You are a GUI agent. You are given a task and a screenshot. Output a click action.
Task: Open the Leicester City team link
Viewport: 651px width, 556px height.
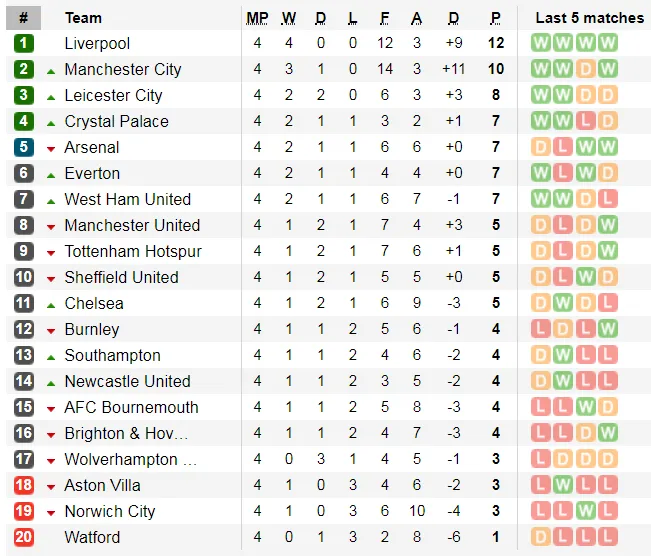113,95
